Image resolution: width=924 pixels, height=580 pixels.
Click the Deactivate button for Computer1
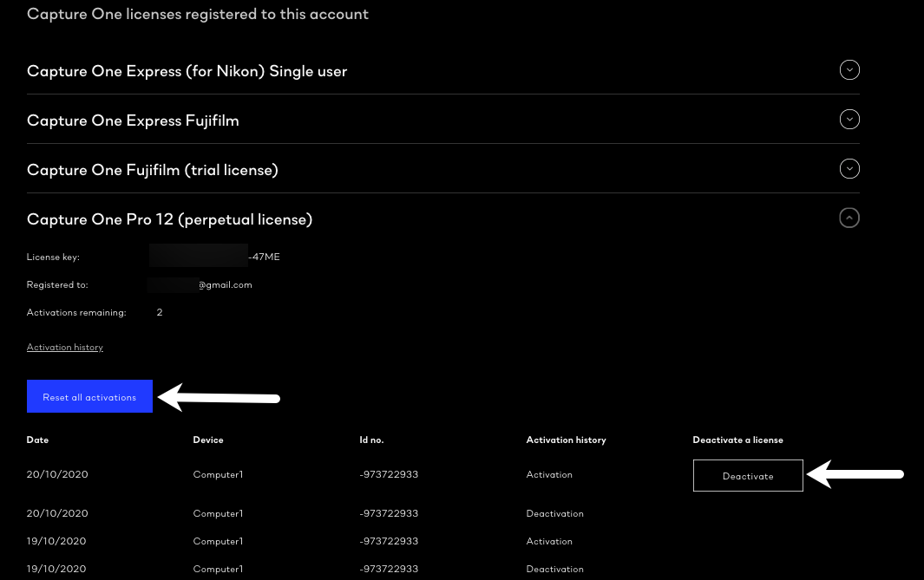click(748, 476)
